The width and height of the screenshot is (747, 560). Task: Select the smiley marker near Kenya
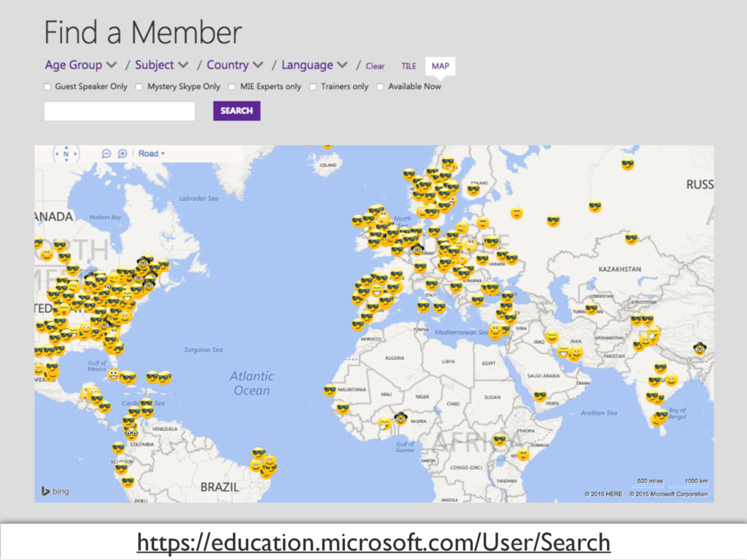tap(523, 455)
